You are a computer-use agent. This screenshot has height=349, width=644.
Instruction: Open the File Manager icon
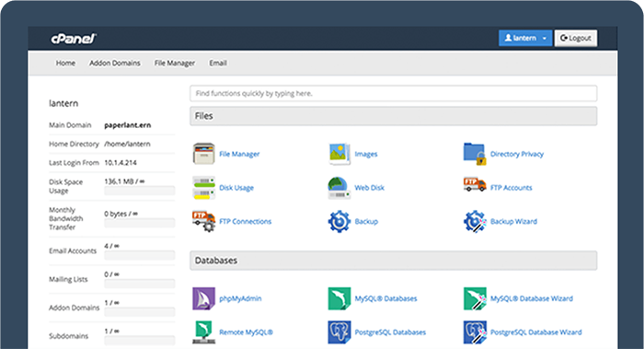click(203, 154)
